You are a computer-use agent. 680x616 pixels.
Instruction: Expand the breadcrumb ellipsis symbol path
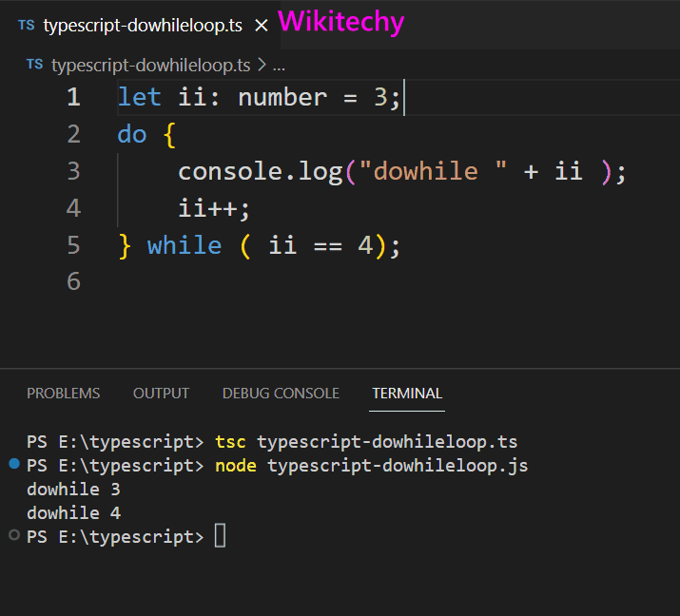pyautogui.click(x=279, y=67)
